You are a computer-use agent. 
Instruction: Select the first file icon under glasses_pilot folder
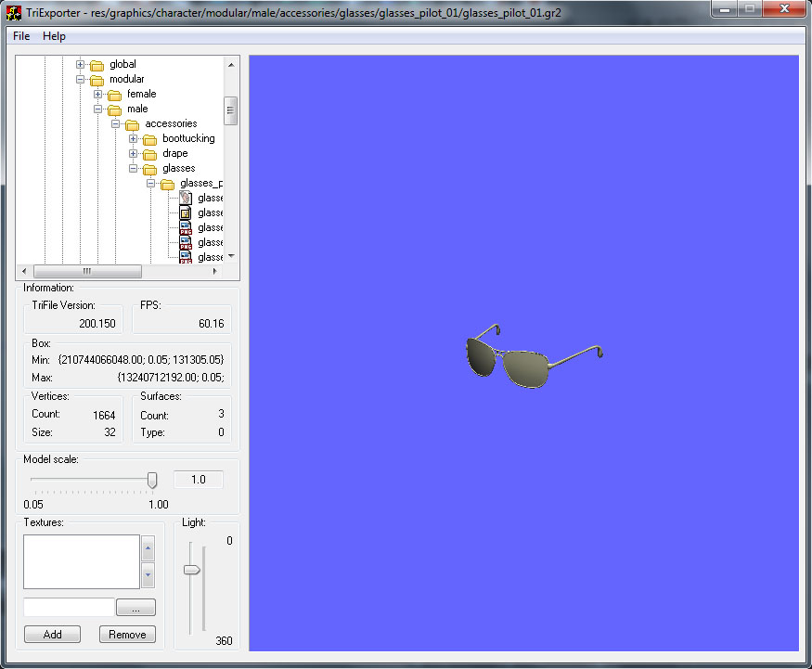(x=186, y=198)
